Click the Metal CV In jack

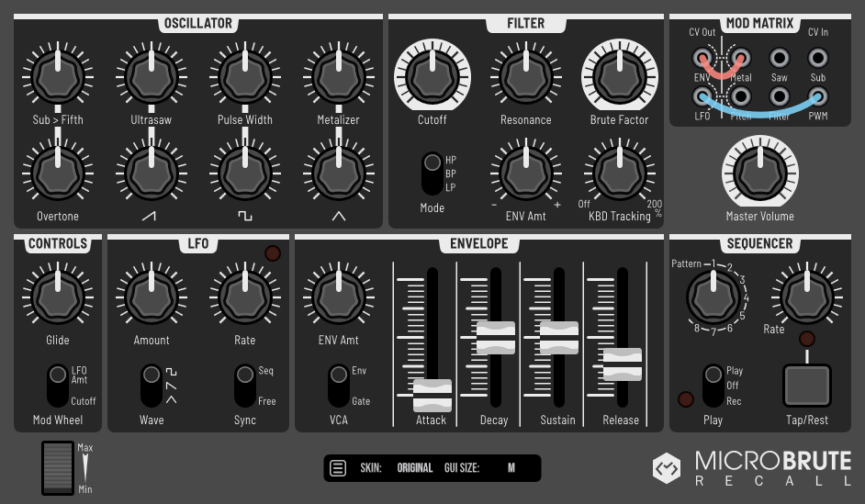tap(740, 58)
